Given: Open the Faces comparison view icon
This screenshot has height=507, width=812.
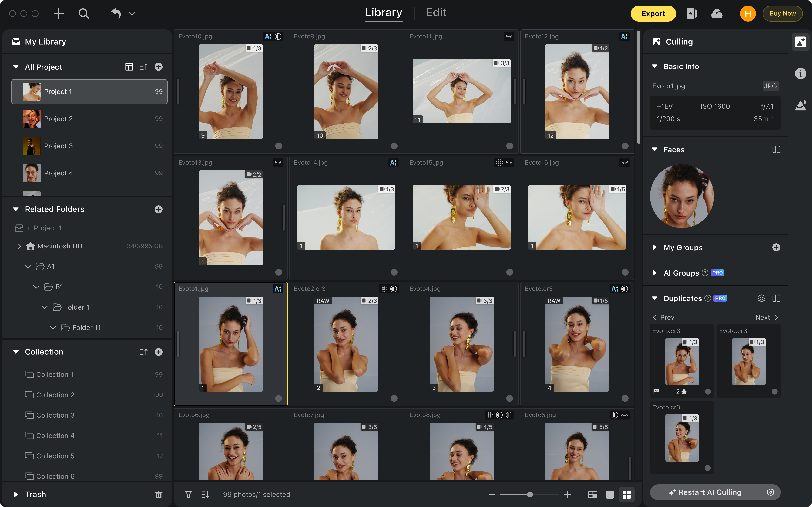Looking at the screenshot, I should point(777,150).
